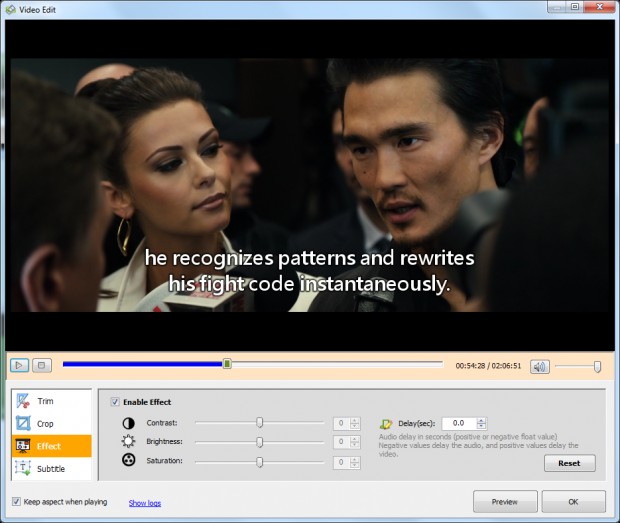Image resolution: width=620 pixels, height=523 pixels.
Task: Decrease Saturation with the down arrow
Action: click(355, 465)
